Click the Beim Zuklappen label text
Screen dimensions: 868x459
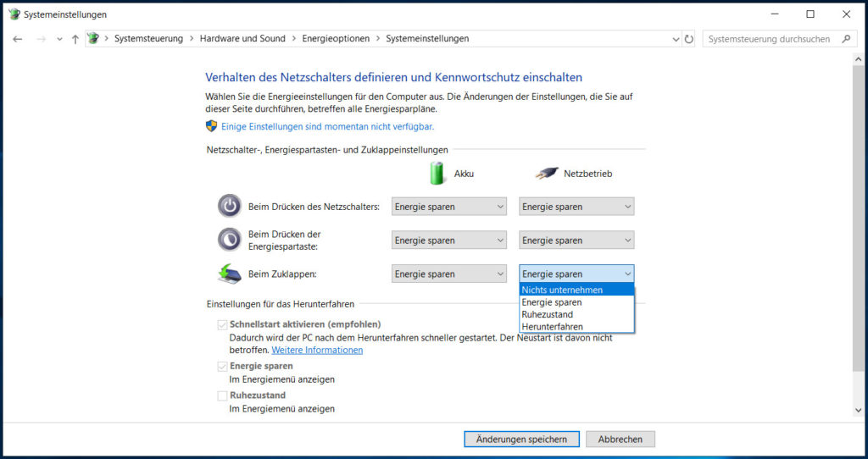click(x=282, y=274)
